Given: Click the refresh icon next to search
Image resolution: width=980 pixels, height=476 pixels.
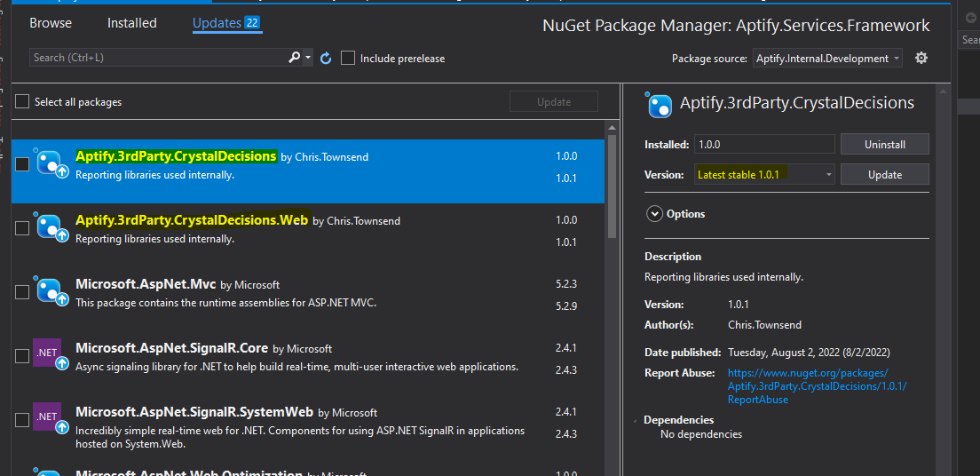Looking at the screenshot, I should coord(325,59).
